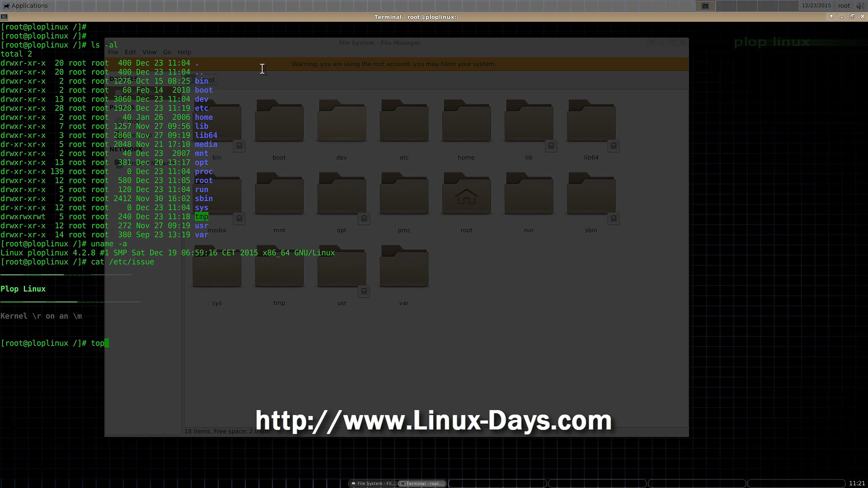
Task: Click highlighted 'tmp' in the terminal listing
Action: 202,216
